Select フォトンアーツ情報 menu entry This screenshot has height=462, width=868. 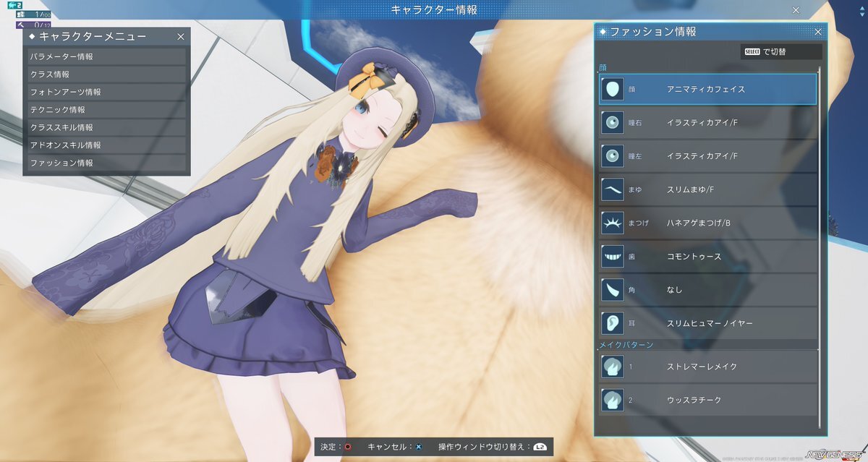point(107,92)
